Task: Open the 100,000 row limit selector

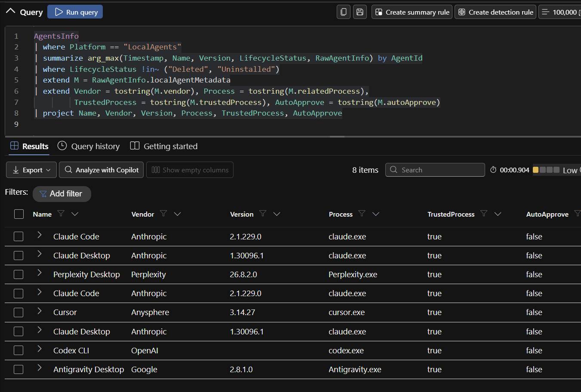Action: point(560,12)
